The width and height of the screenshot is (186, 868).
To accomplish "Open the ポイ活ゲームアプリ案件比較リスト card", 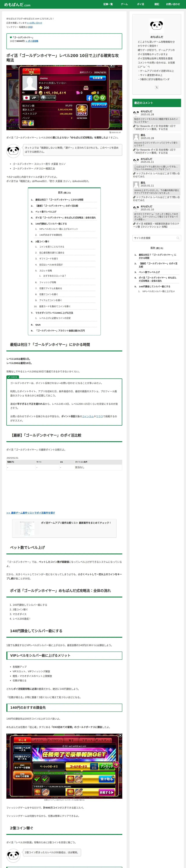I will pyautogui.click(x=64, y=528).
